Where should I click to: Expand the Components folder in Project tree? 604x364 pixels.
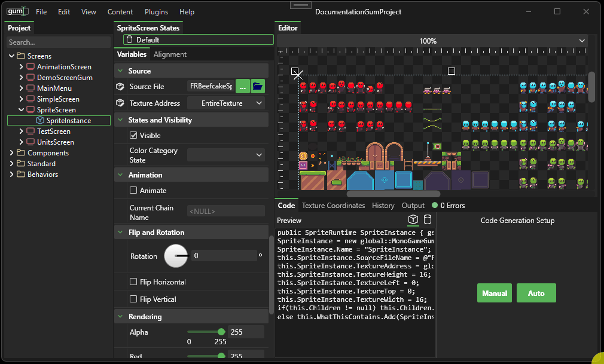click(13, 153)
